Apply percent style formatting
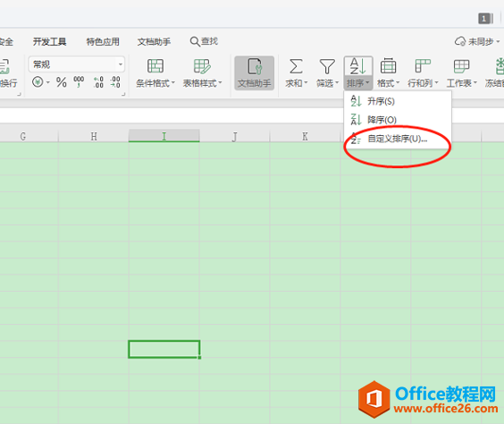This screenshot has width=504, height=424. [61, 82]
